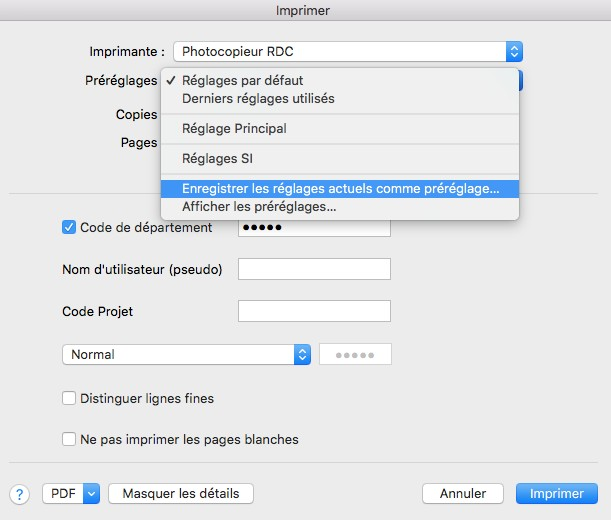This screenshot has height=520, width=611.
Task: Click the disabled password field beside Normal
Action: (x=355, y=355)
